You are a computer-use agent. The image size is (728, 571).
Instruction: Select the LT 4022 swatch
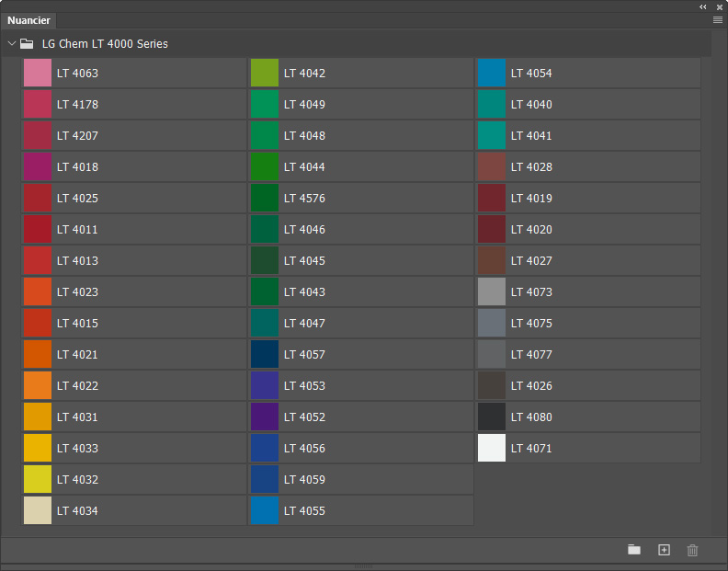(38, 385)
